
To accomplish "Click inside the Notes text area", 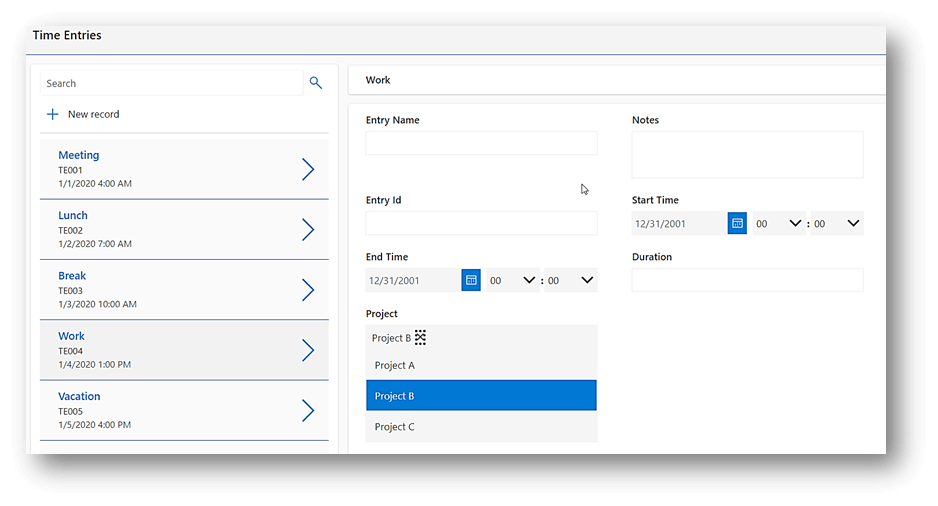I will point(747,155).
